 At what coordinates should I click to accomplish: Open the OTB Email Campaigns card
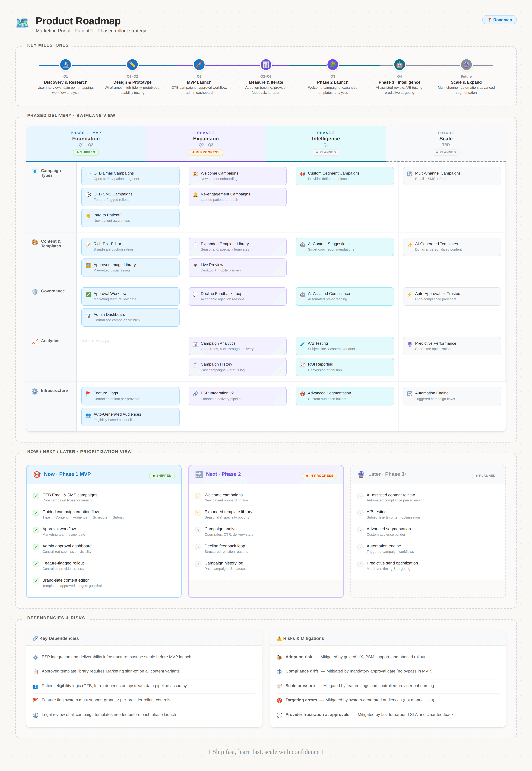130,176
